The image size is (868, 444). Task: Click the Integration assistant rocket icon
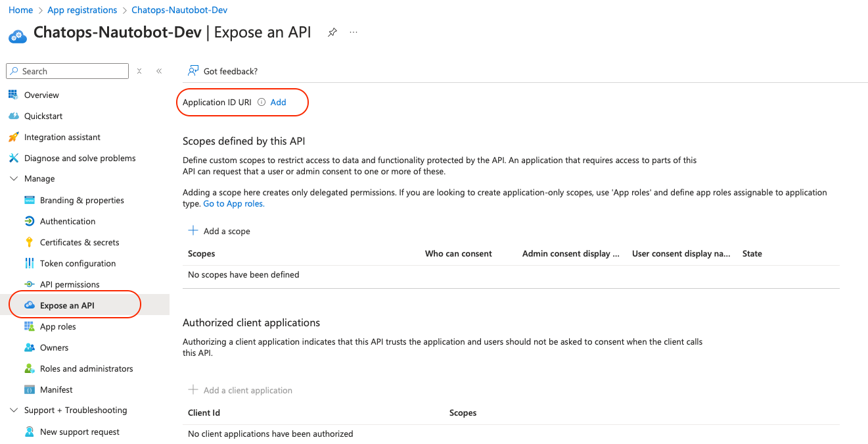pos(13,137)
